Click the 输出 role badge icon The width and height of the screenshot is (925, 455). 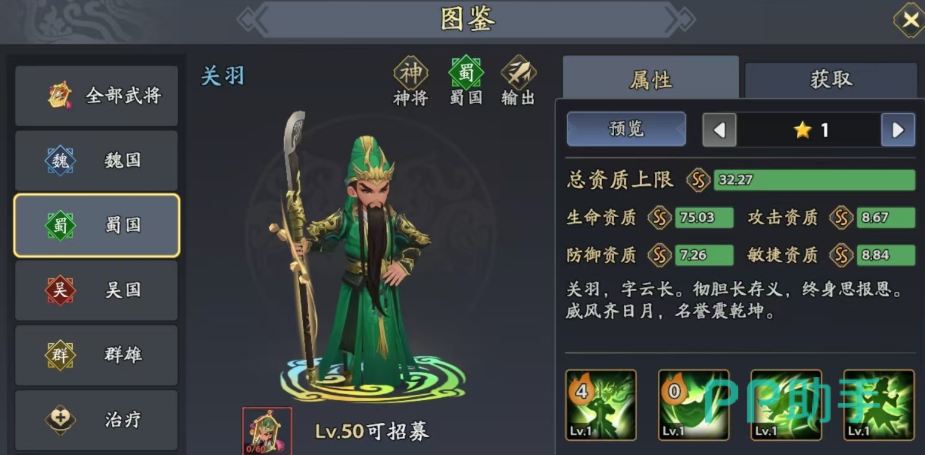click(519, 73)
